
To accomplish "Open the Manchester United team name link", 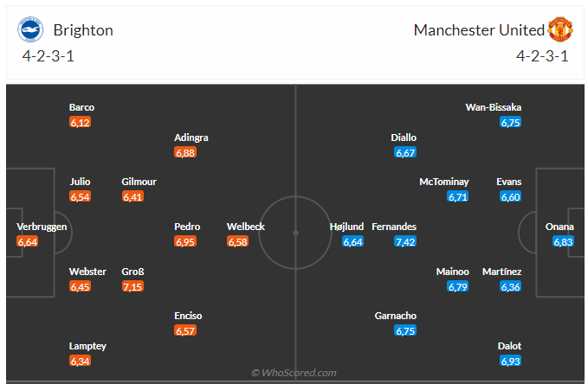I will [479, 30].
